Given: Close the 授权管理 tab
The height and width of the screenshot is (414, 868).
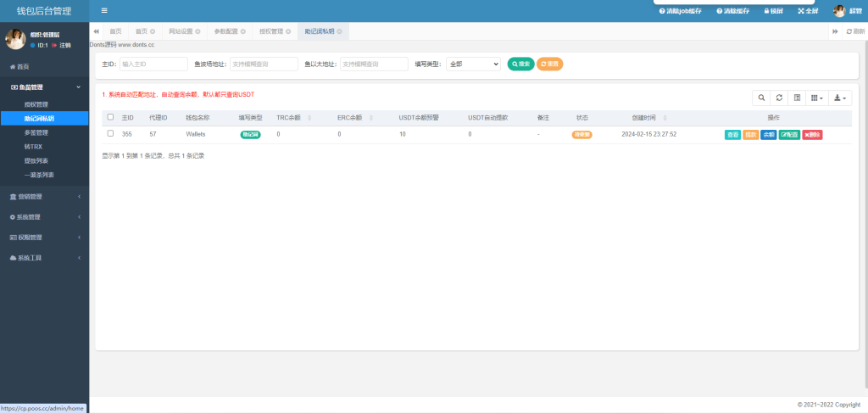Looking at the screenshot, I should tap(288, 31).
